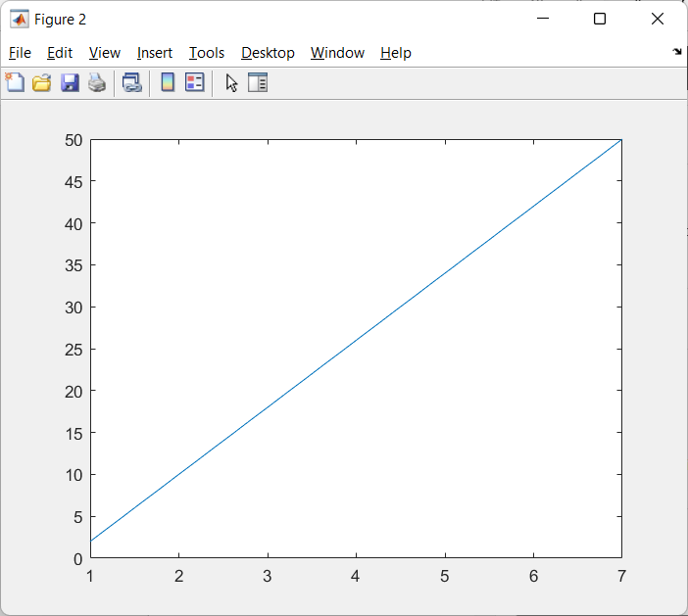Print the figure with the printer icon

97,82
